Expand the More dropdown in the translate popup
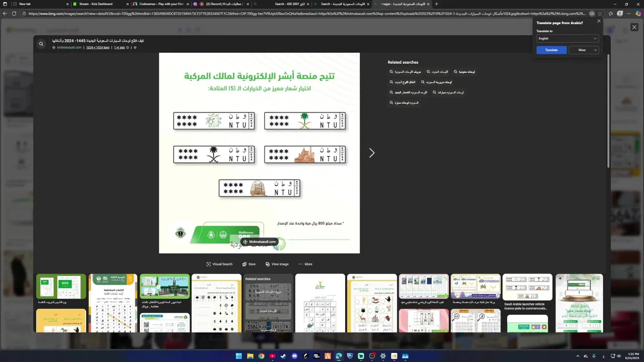 click(584, 50)
